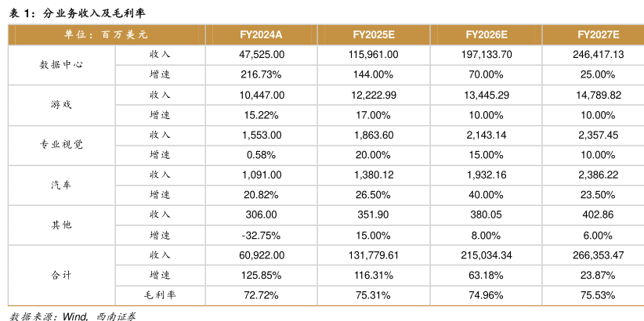This screenshot has width=644, height=321.
Task: Select the FY2025E column header
Action: 374,35
